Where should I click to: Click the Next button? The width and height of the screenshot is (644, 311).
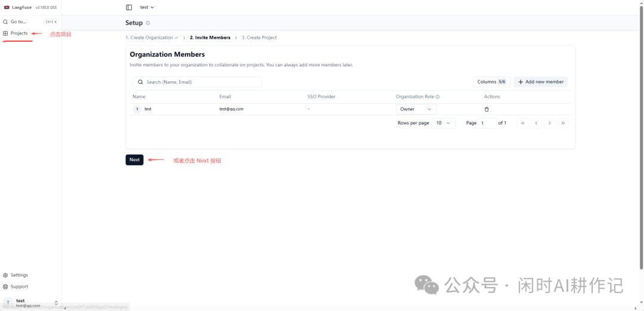point(134,160)
